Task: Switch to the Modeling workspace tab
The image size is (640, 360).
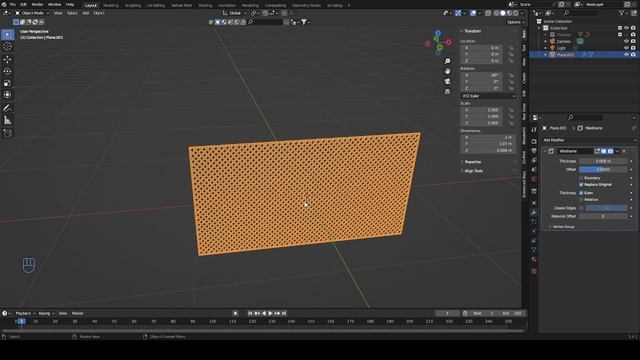Action: coord(111,5)
